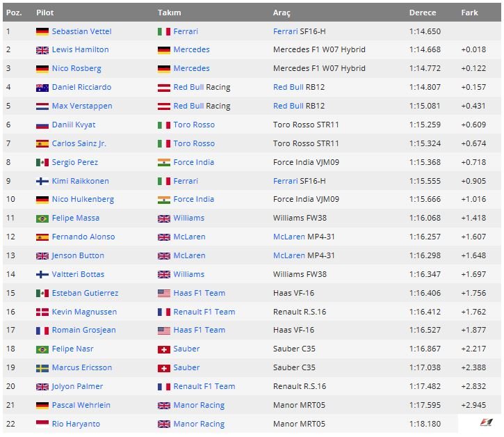Open the Haas F1 Team link for Gutierrez

coord(199,294)
